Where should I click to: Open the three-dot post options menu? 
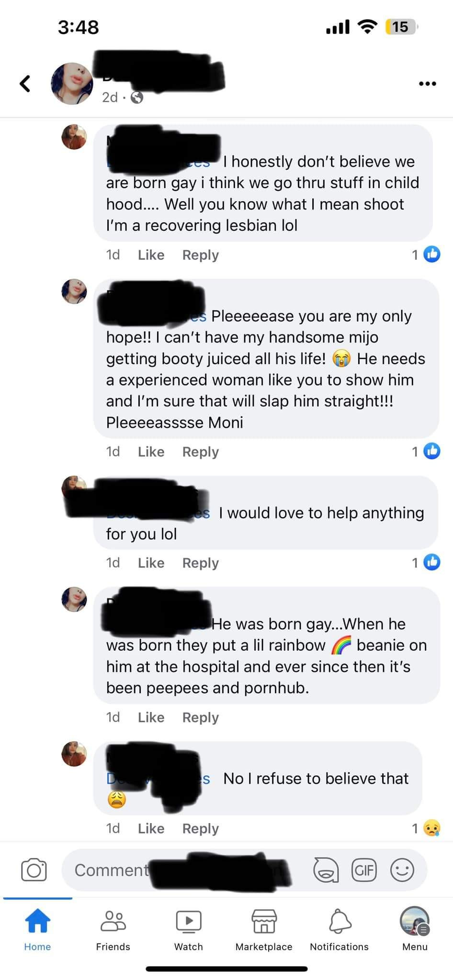click(x=427, y=84)
